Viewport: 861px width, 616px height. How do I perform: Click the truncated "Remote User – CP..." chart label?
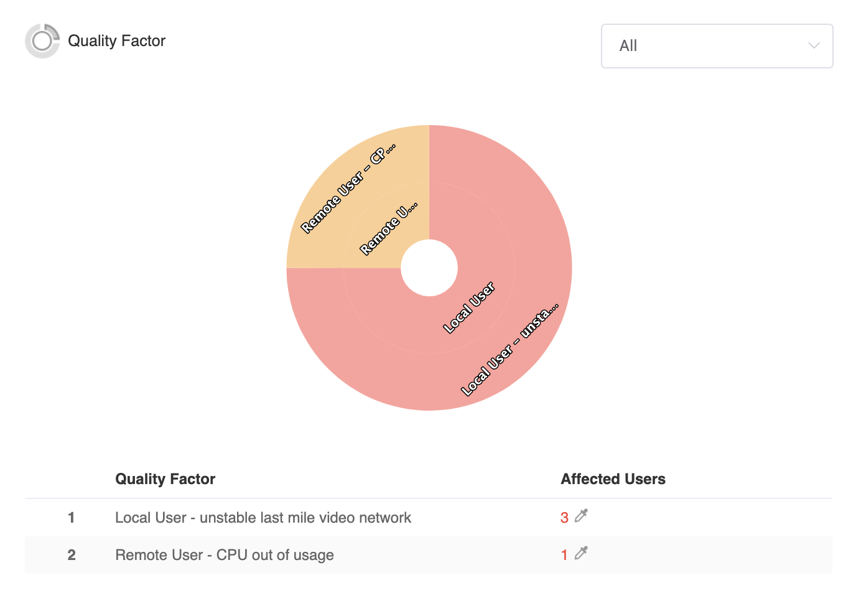pos(348,189)
